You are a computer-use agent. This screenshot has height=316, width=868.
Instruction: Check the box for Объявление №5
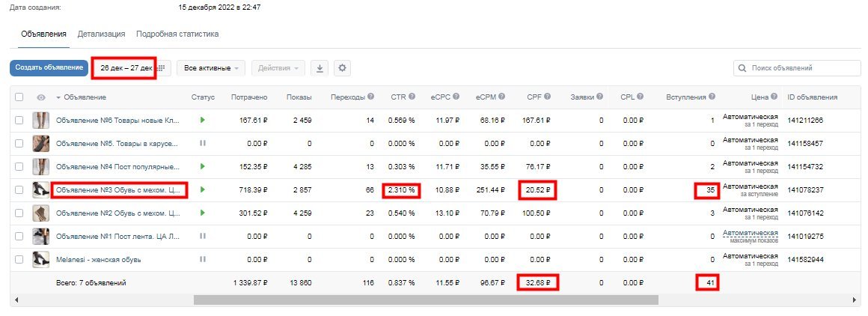point(19,144)
